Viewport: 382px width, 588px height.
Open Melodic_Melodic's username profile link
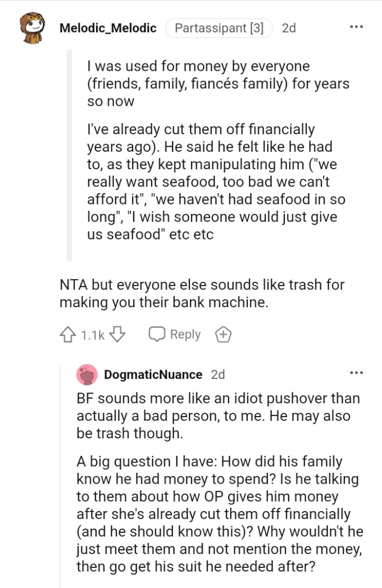108,28
